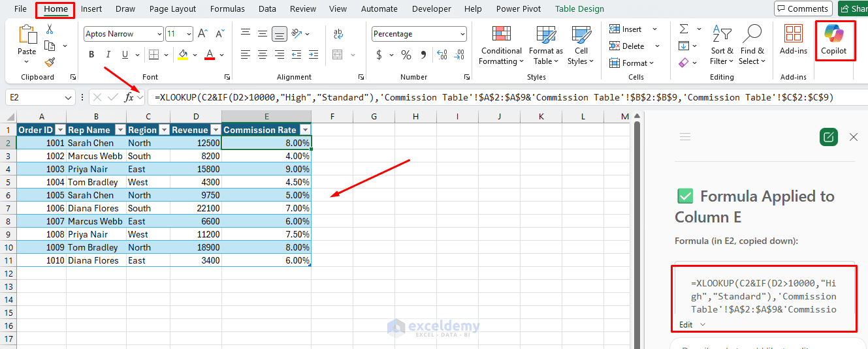This screenshot has height=349, width=868.
Task: Click the formula bar input field
Action: pyautogui.click(x=508, y=97)
